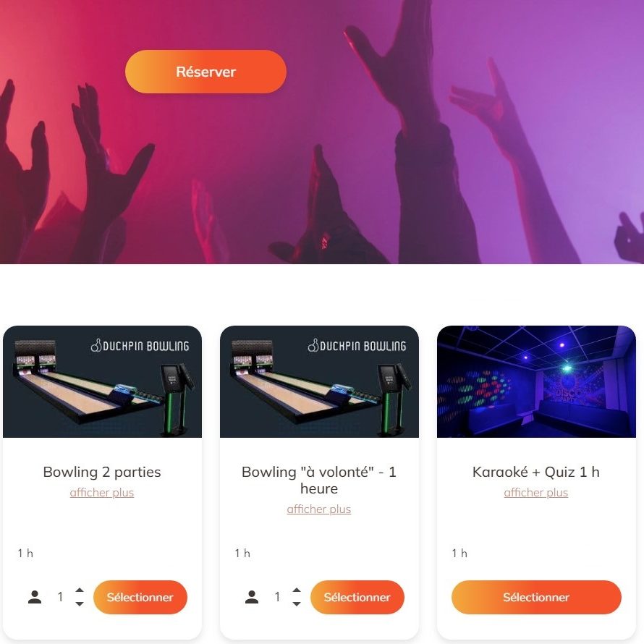Edit the player number field for Bowling à volonté
The image size is (644, 644).
277,597
